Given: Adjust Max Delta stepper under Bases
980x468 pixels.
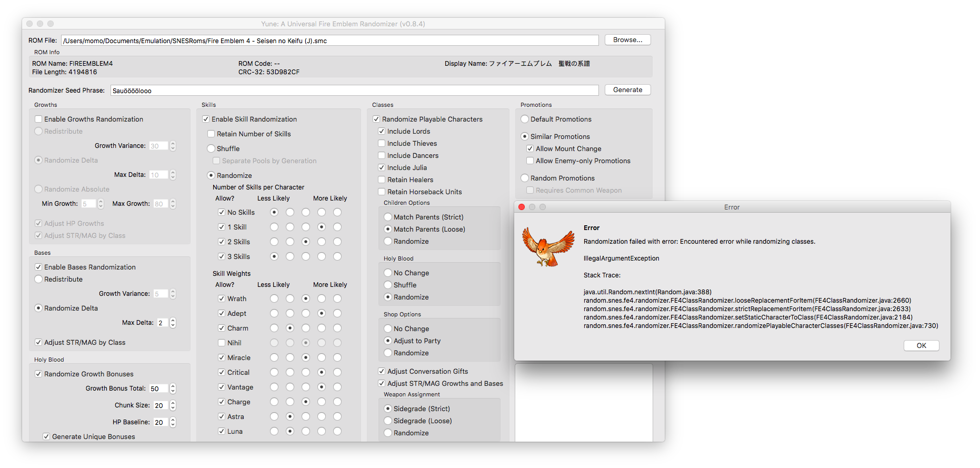Looking at the screenshot, I should [x=173, y=323].
